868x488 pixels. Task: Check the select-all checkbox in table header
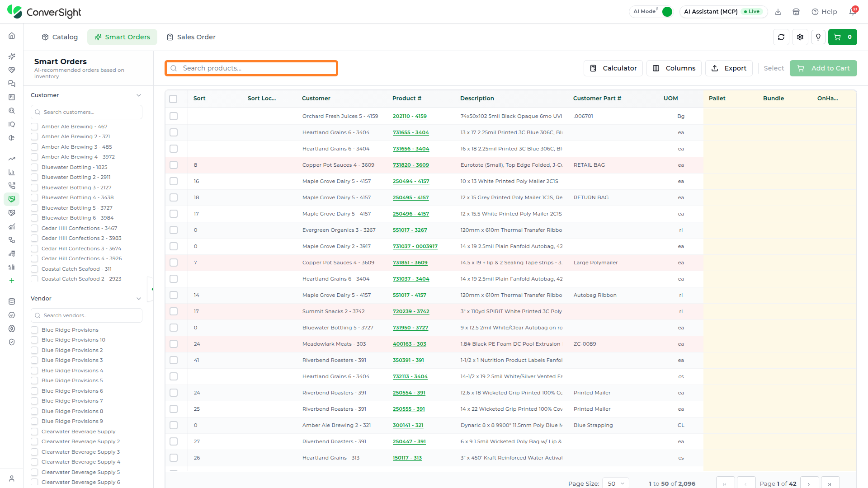click(x=173, y=99)
